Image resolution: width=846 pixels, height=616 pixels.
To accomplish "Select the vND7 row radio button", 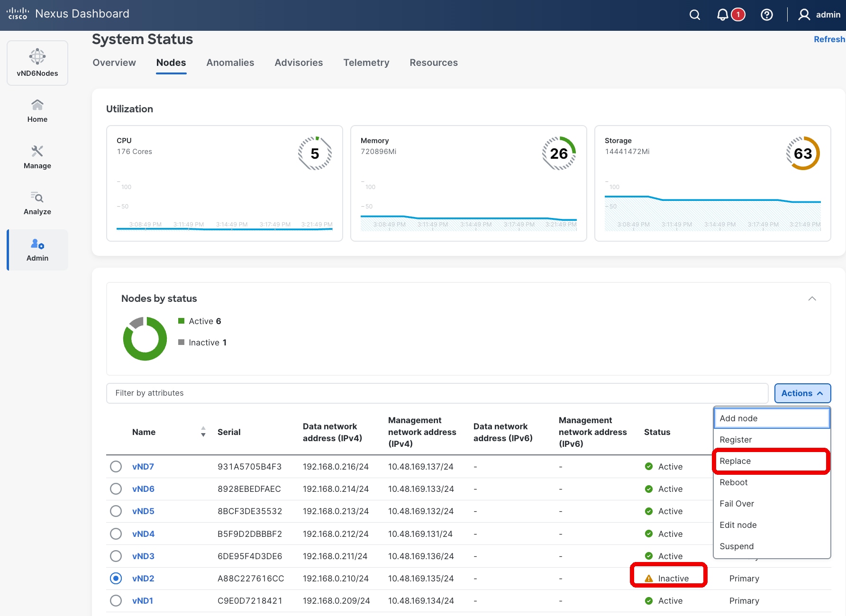I will [x=116, y=467].
